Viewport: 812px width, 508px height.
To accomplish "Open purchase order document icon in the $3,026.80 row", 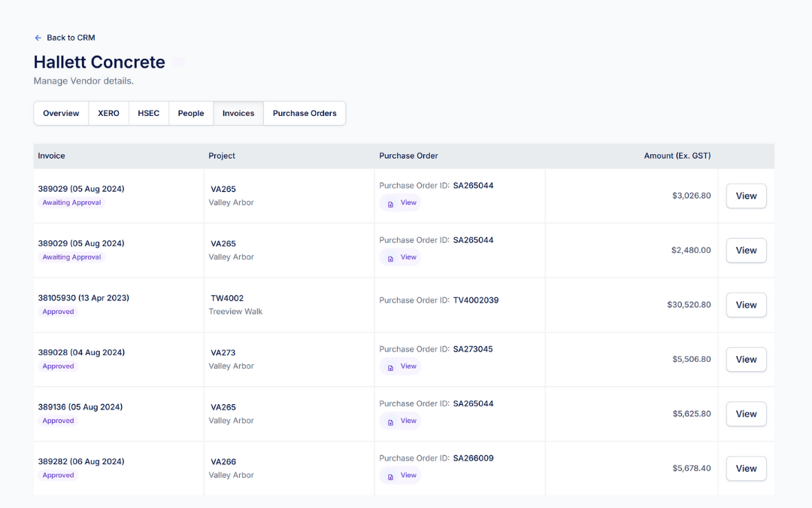I will [390, 204].
